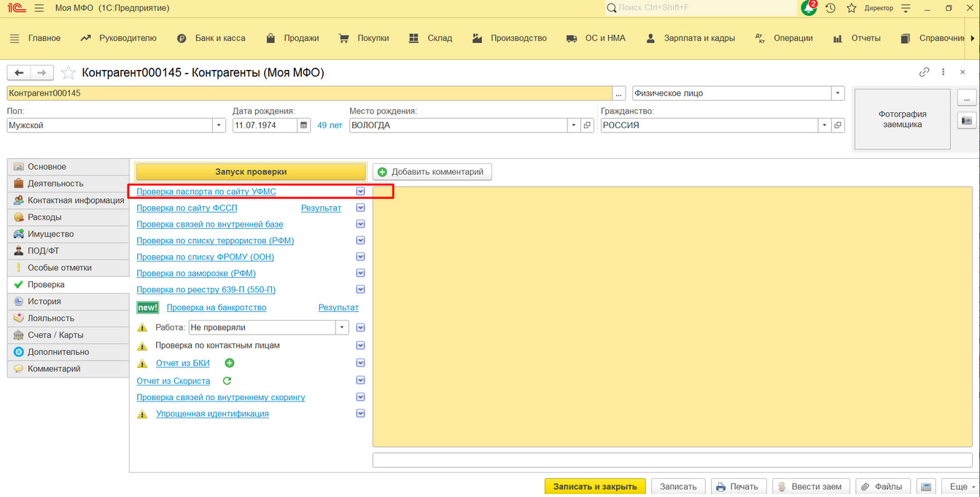Copy the link to this form icon
The height and width of the screenshot is (497, 980).
click(x=925, y=72)
